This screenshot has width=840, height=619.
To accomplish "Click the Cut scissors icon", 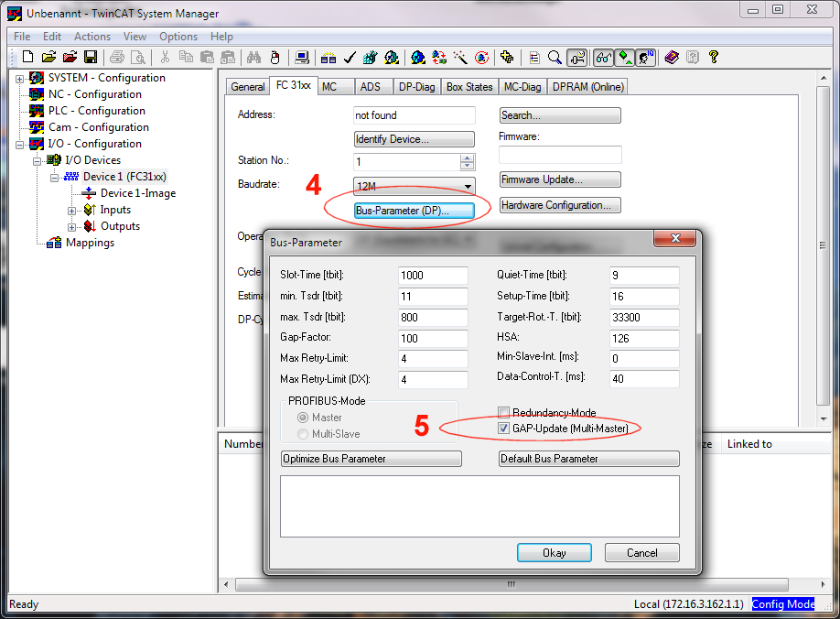I will tap(165, 57).
